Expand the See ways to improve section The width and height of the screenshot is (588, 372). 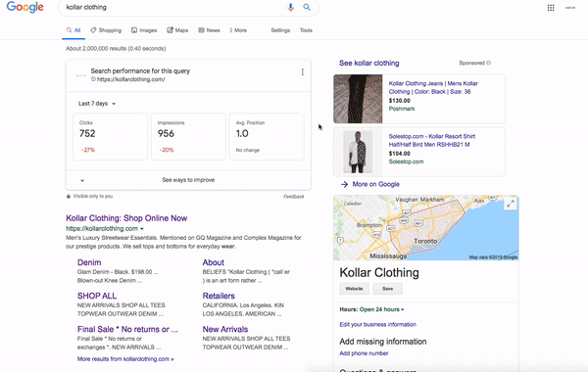188,180
